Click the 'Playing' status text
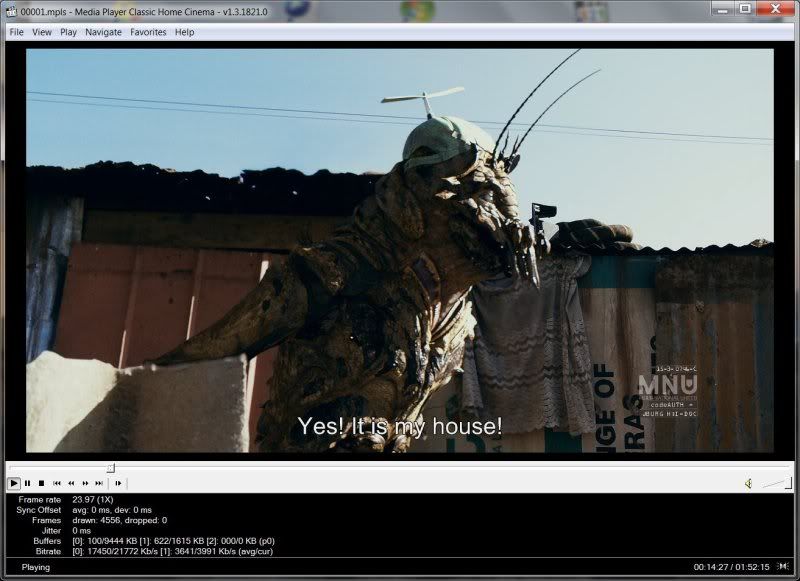The height and width of the screenshot is (581, 800). (36, 567)
